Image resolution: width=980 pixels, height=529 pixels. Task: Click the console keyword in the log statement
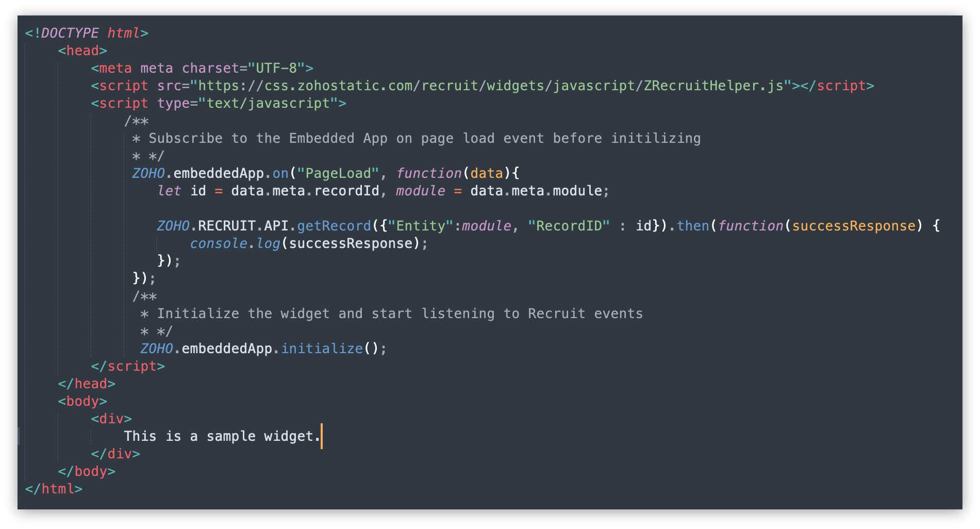[x=219, y=243]
